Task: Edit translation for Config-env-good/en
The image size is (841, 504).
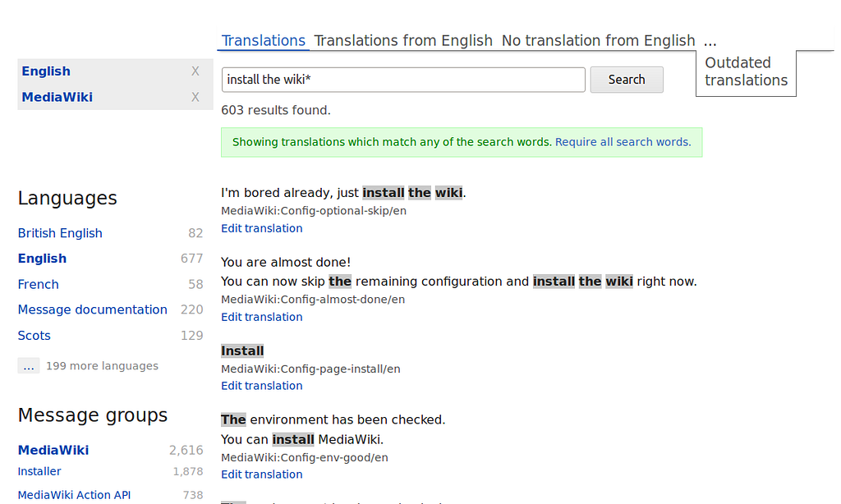Action: click(x=262, y=474)
